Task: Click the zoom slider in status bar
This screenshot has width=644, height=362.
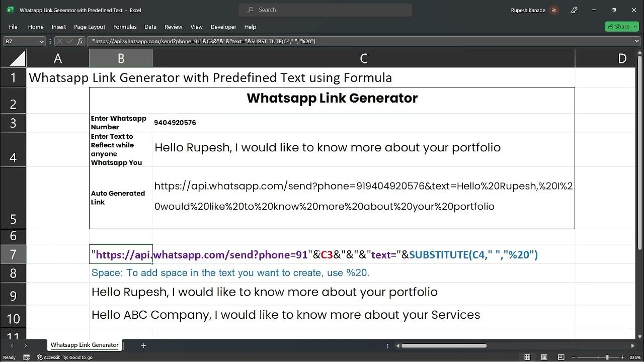Action: tap(607, 357)
